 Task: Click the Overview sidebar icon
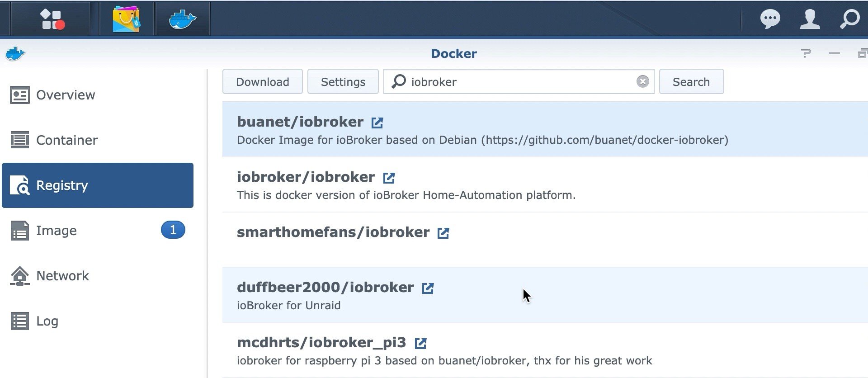(20, 95)
